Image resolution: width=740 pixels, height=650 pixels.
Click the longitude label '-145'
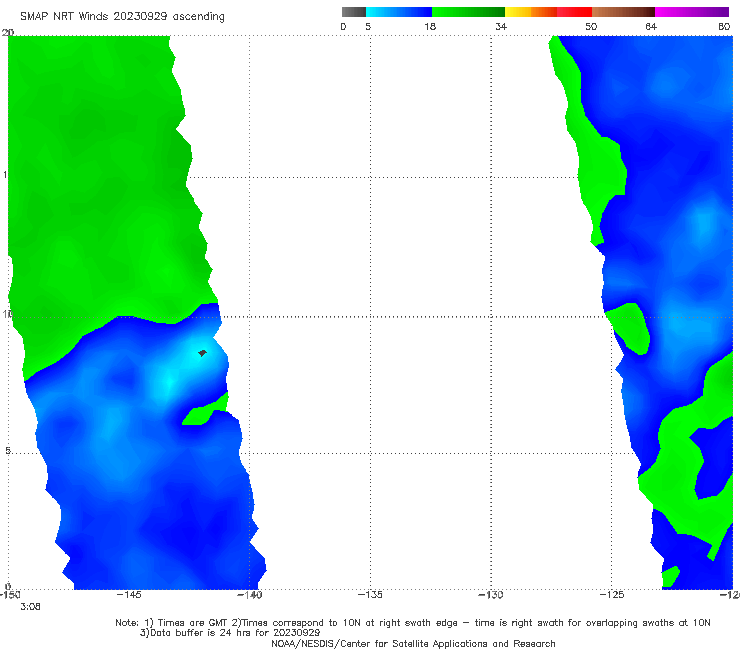click(x=129, y=595)
